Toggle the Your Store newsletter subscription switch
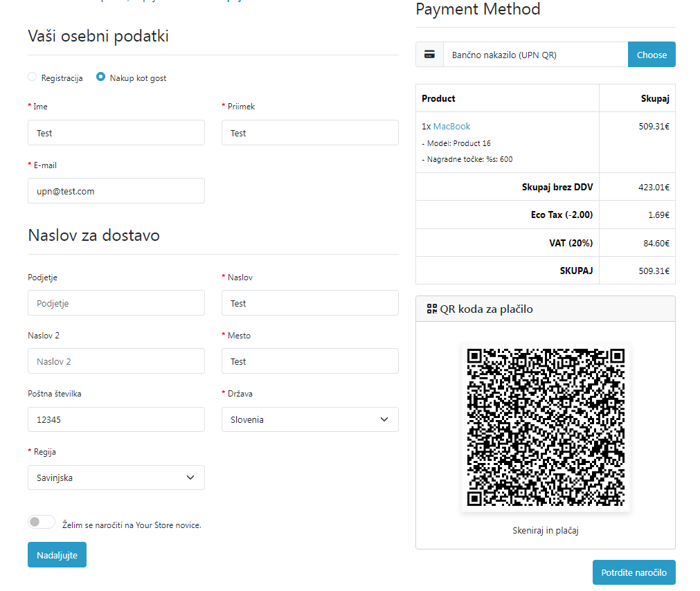The image size is (700, 591). tap(42, 522)
